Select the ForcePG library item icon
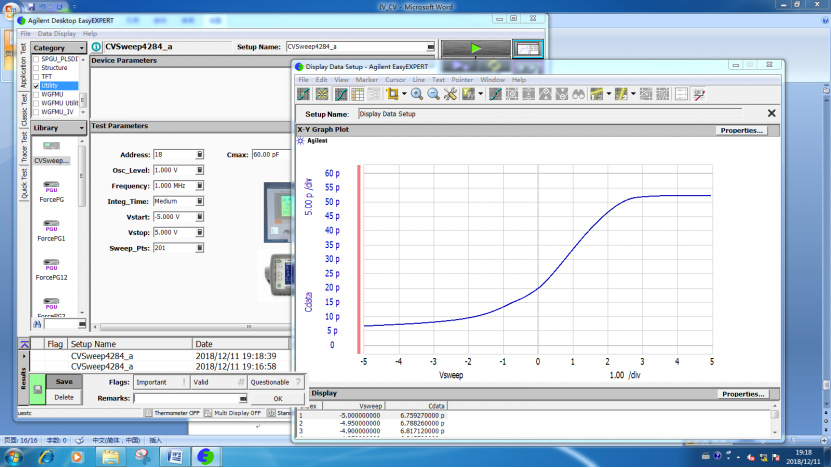The height and width of the screenshot is (468, 831). (51, 187)
